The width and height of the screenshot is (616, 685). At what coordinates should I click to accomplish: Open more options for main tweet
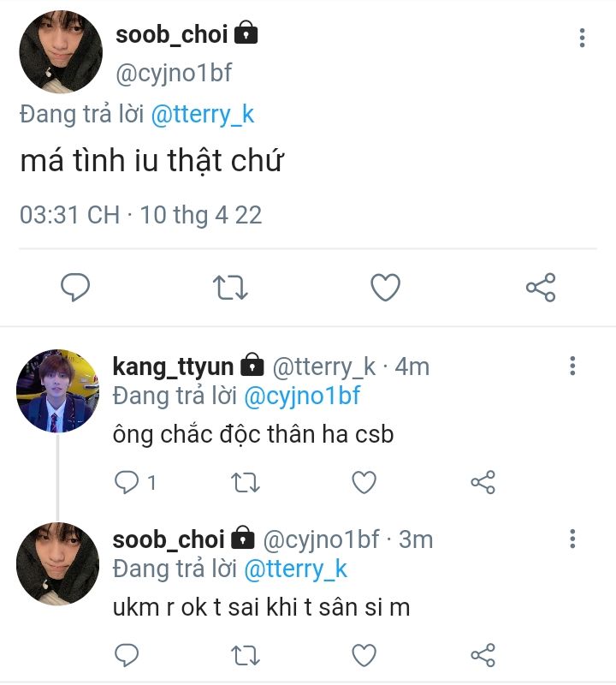point(582,38)
